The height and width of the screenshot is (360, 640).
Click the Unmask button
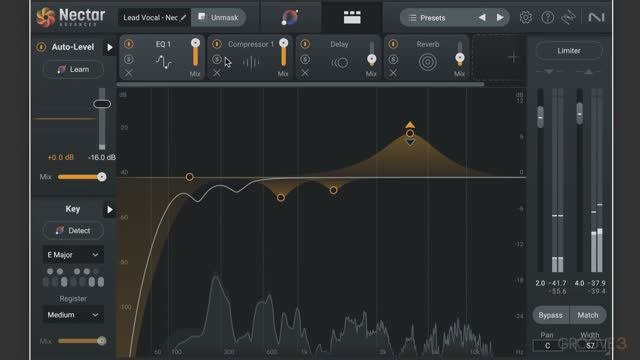(219, 18)
